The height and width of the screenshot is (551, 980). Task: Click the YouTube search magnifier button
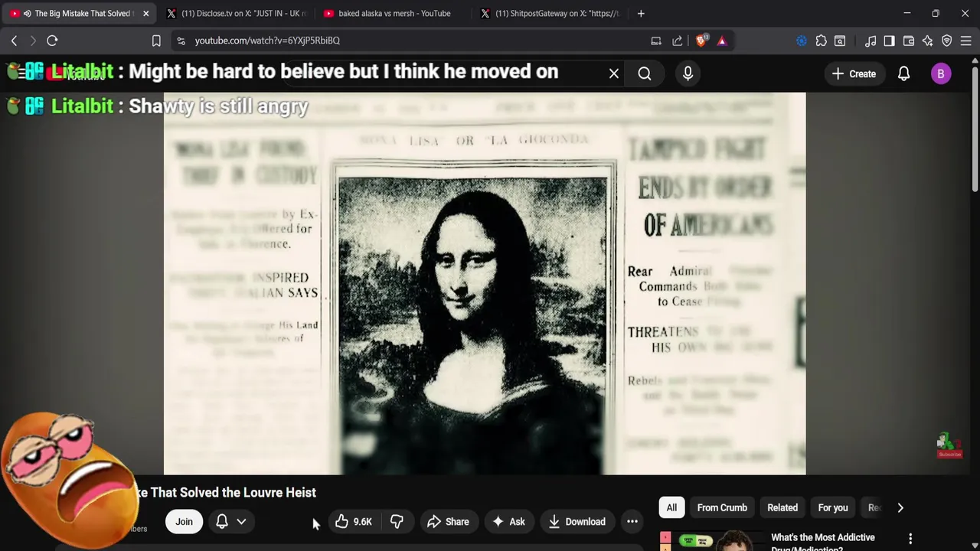645,73
